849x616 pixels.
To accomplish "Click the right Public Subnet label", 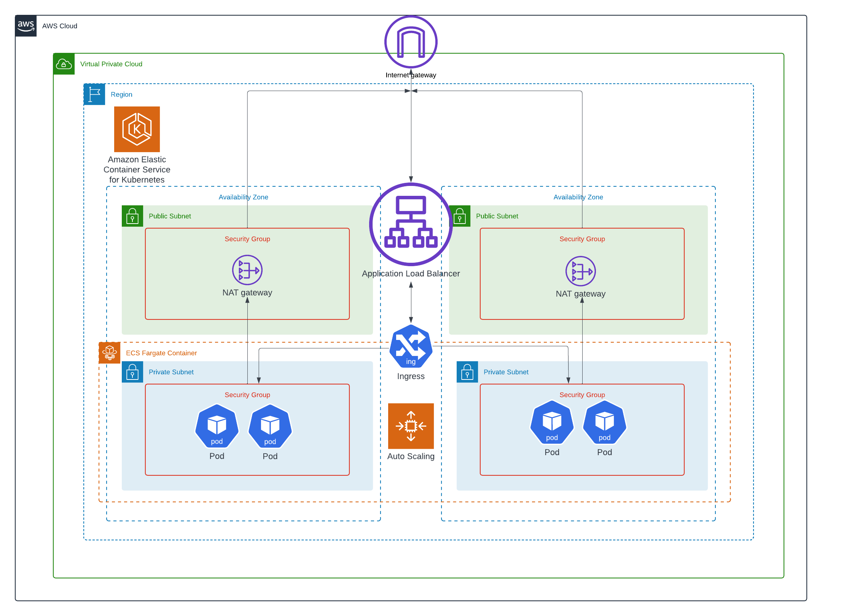I will click(x=497, y=216).
